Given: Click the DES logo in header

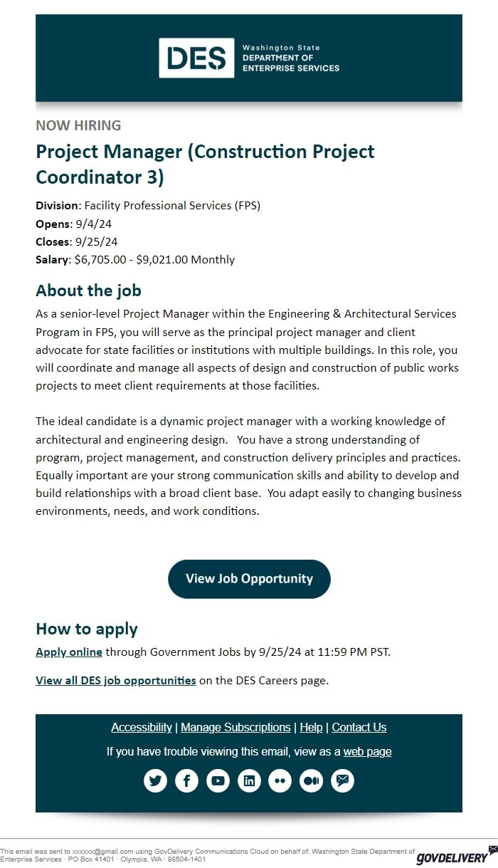Looking at the screenshot, I should tap(196, 58).
